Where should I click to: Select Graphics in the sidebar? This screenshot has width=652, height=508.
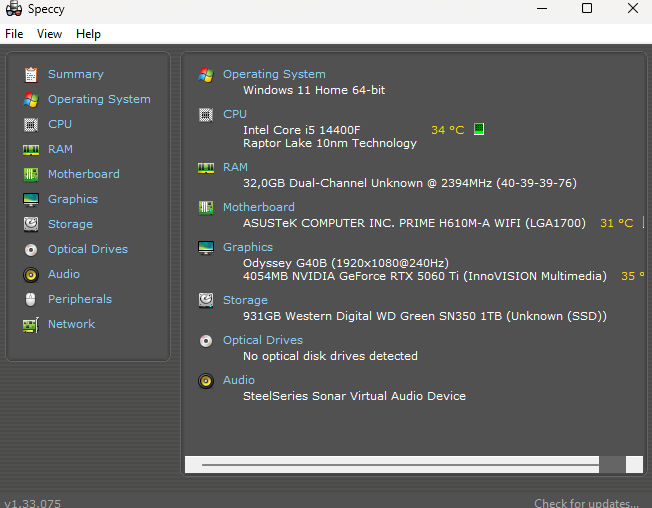(73, 199)
